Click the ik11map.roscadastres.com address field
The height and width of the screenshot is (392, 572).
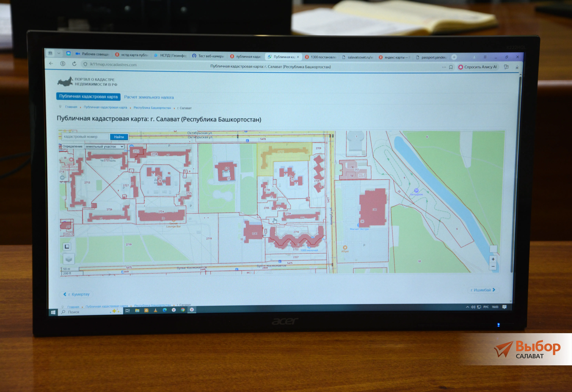pyautogui.click(x=113, y=65)
